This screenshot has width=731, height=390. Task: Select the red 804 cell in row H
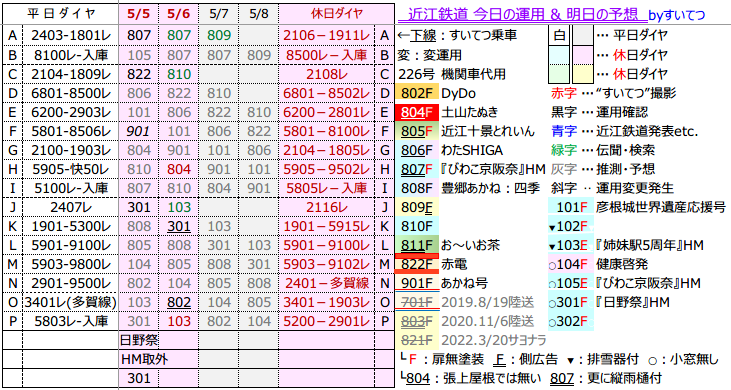[179, 169]
